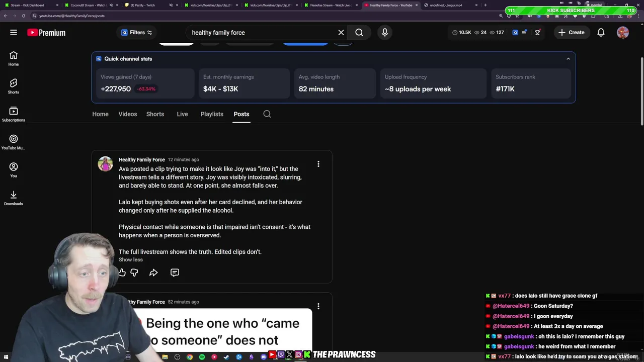Screen dimensions: 644x362
Task: Switch to the channel Home tab
Action: (x=100, y=114)
